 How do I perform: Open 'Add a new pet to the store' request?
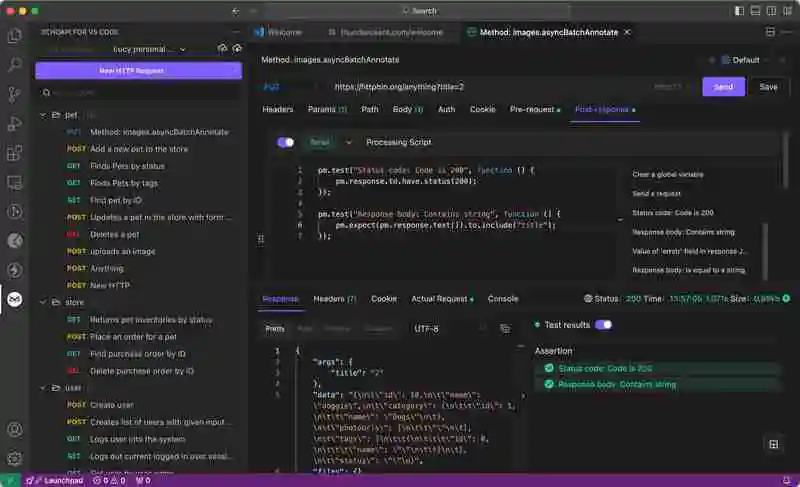(139, 149)
